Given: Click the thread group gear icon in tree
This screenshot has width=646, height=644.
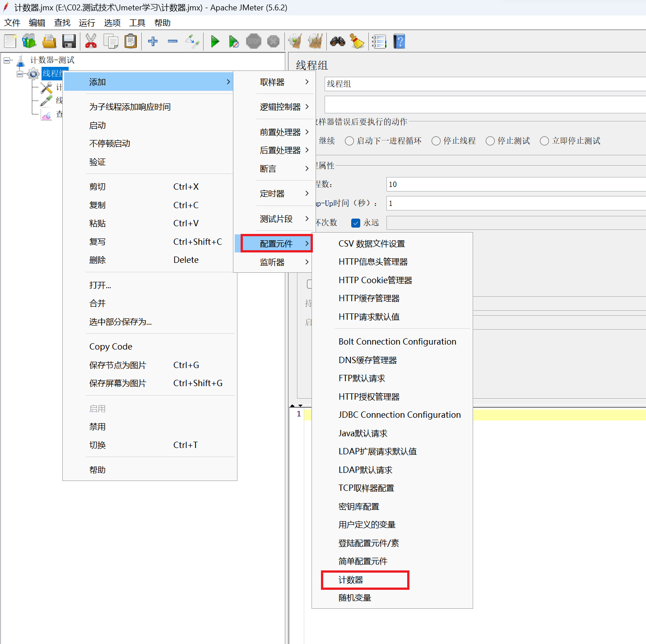Looking at the screenshot, I should point(33,74).
